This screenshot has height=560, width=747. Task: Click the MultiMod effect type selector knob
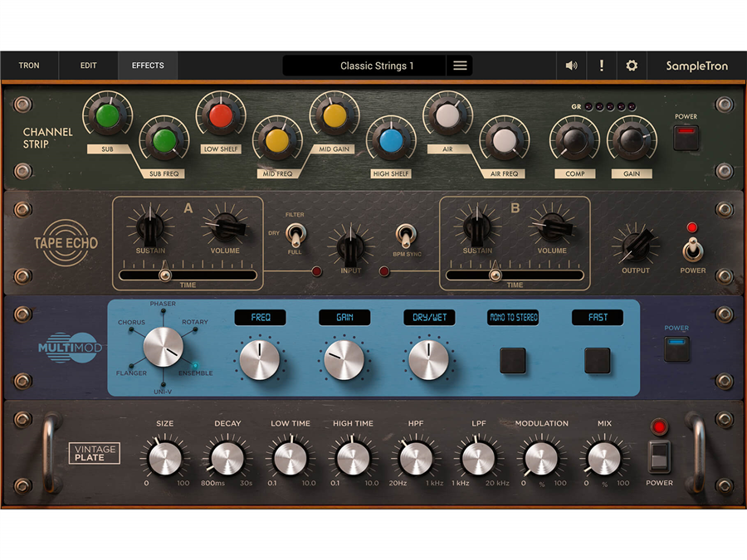tap(163, 347)
